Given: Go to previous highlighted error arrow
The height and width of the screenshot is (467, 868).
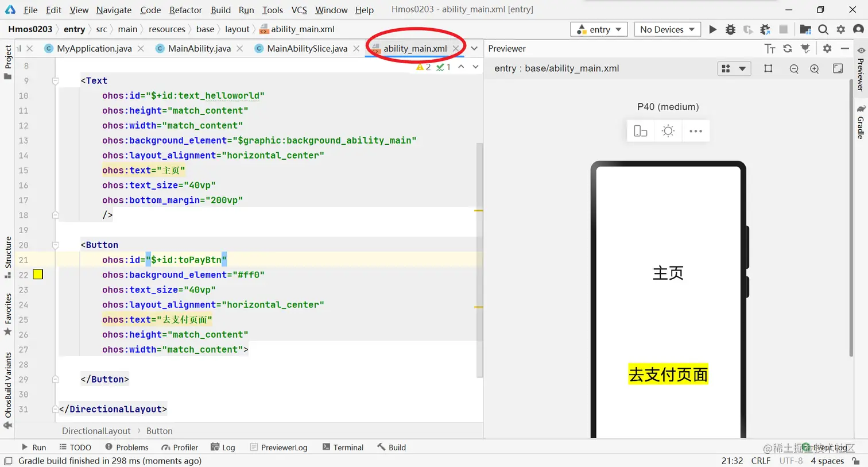Looking at the screenshot, I should (x=461, y=67).
